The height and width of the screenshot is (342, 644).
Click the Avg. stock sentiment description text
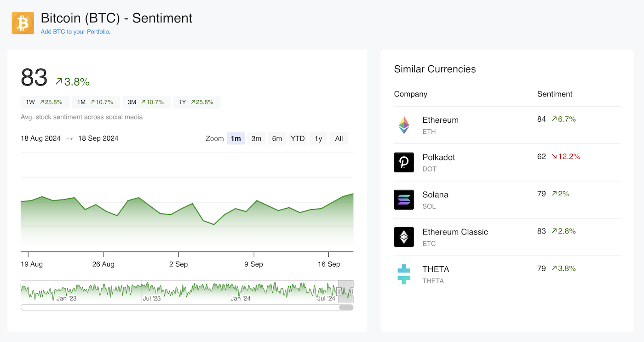(82, 117)
